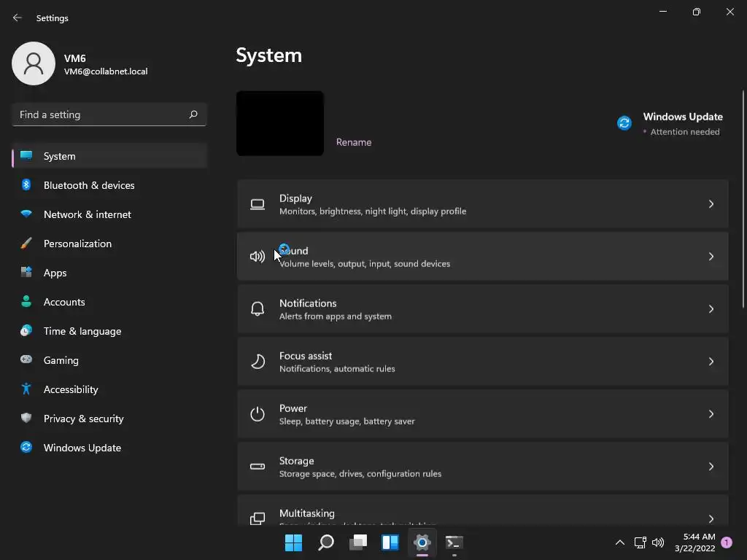Click the search magnifier in Find a setting
The height and width of the screenshot is (560, 747).
tap(193, 114)
